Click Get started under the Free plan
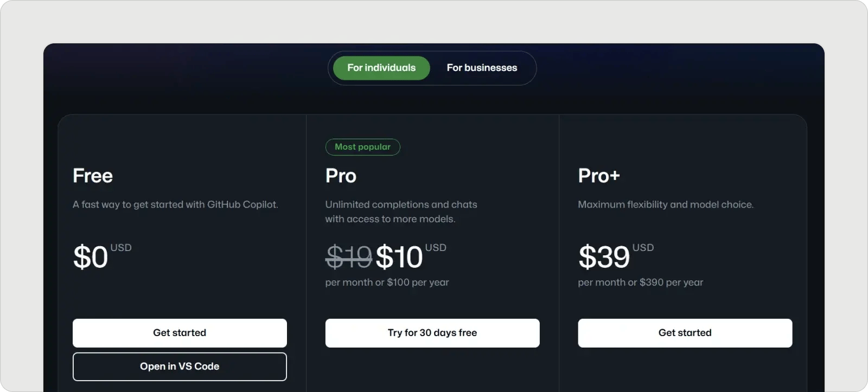Screen dimensions: 868x392 coord(180,333)
